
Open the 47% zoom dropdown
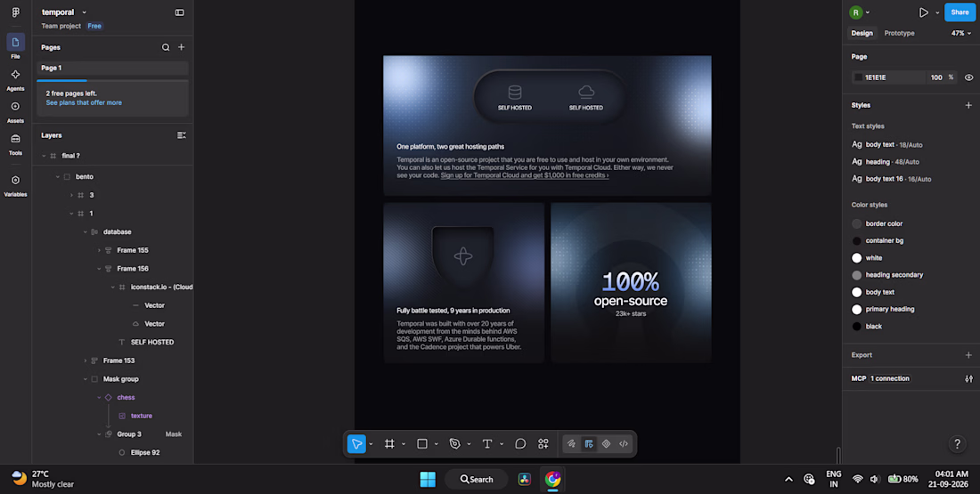(x=962, y=33)
